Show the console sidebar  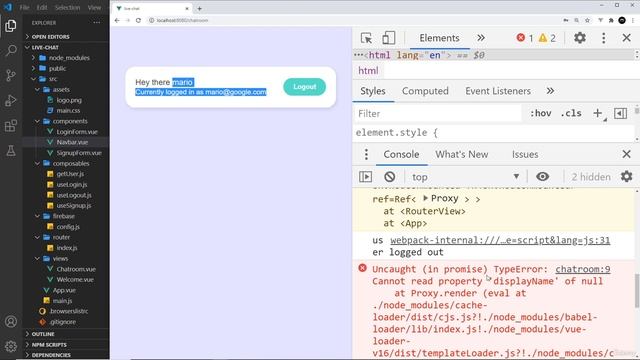pos(365,177)
